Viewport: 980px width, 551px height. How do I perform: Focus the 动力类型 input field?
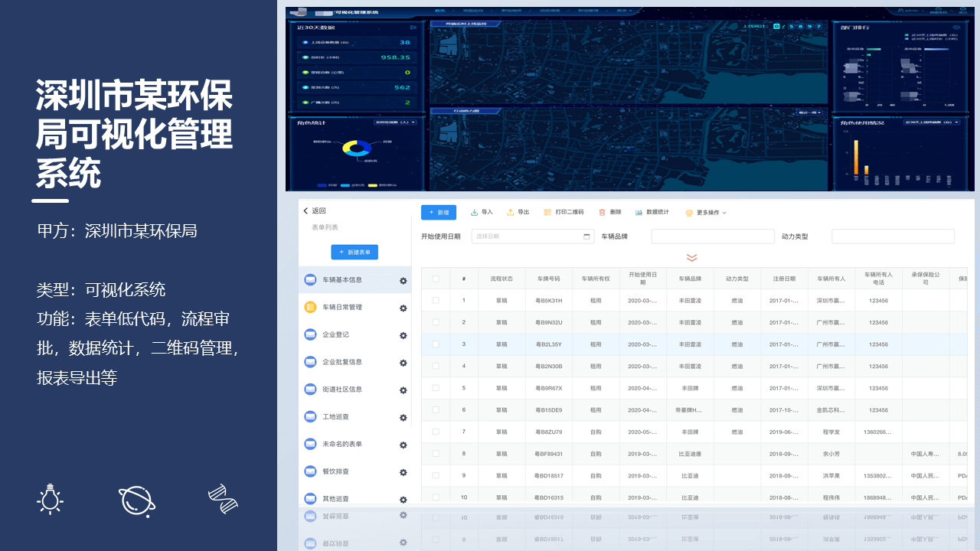click(x=893, y=236)
